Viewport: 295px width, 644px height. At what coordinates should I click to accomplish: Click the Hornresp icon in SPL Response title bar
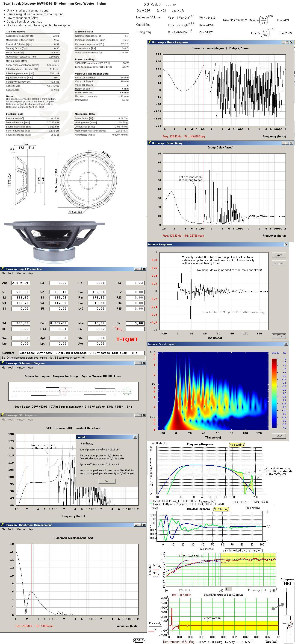pyautogui.click(x=2, y=415)
